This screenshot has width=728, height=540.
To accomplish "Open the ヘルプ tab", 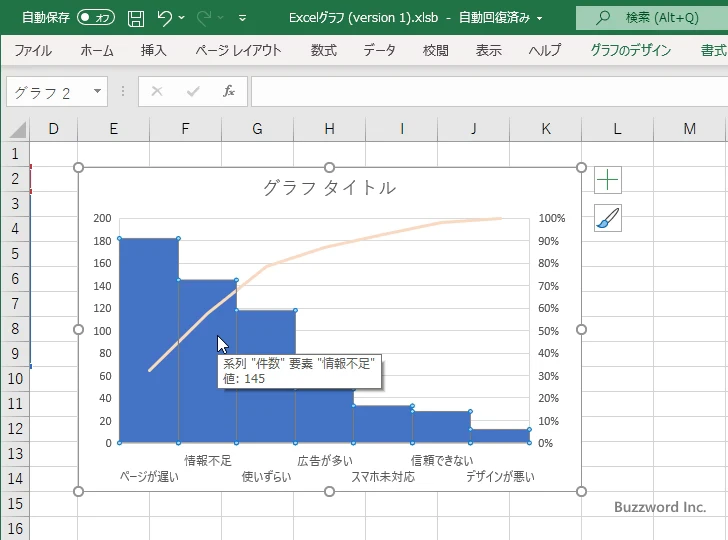I will pyautogui.click(x=545, y=50).
